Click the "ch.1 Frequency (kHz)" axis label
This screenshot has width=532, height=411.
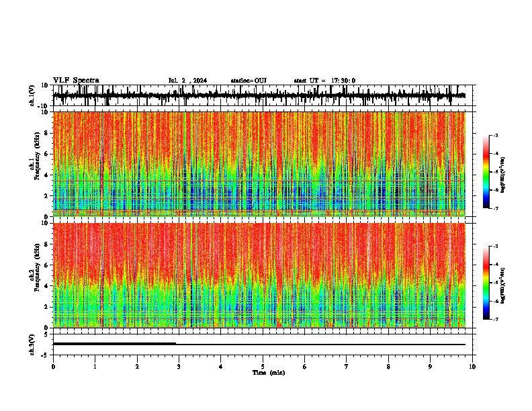click(35, 156)
